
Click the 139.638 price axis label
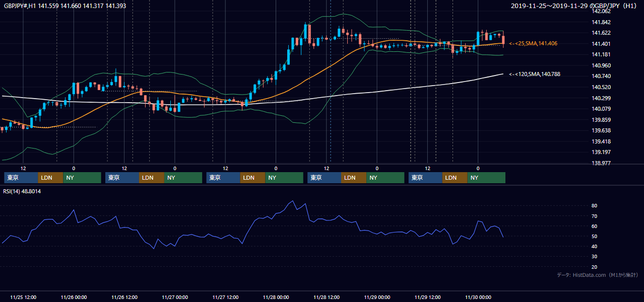(601, 131)
